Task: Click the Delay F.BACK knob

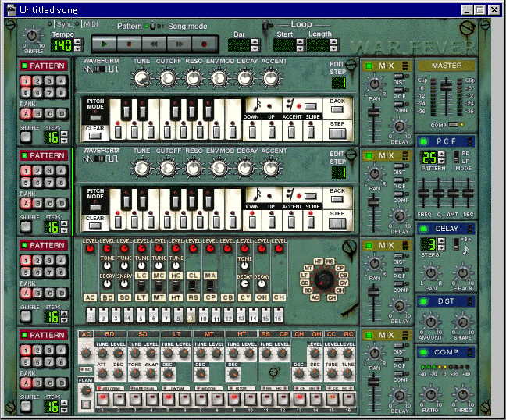Action: click(x=462, y=273)
